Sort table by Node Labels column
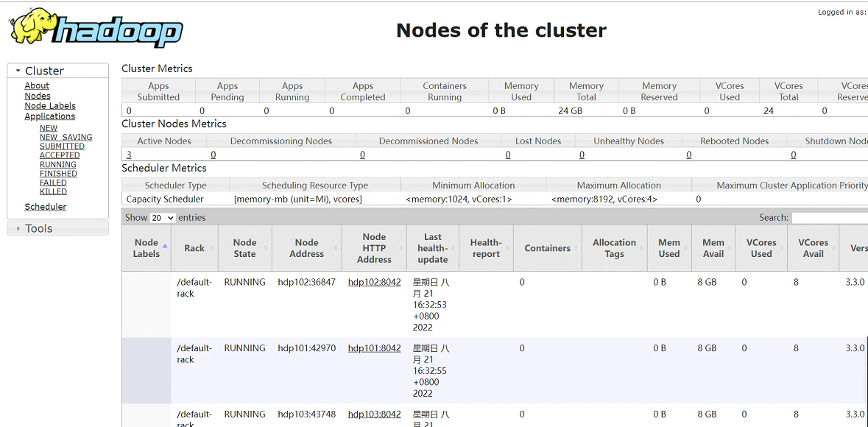Image resolution: width=868 pixels, height=427 pixels. click(147, 248)
